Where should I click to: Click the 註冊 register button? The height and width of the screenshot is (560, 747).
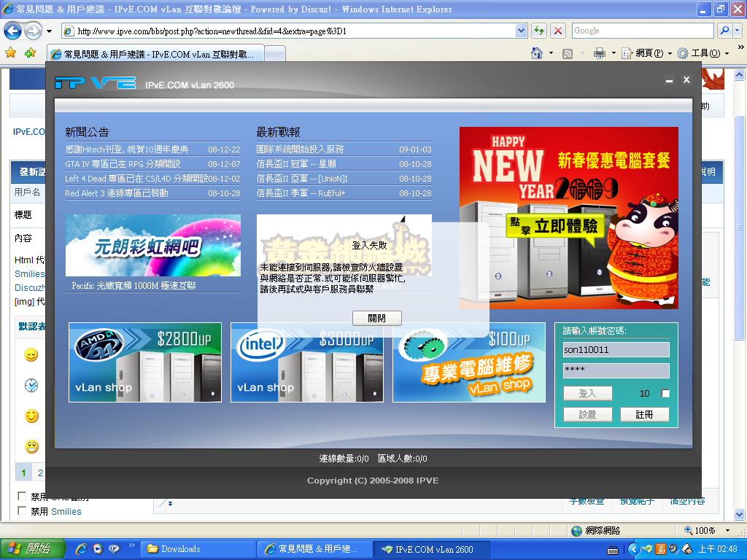pos(645,415)
